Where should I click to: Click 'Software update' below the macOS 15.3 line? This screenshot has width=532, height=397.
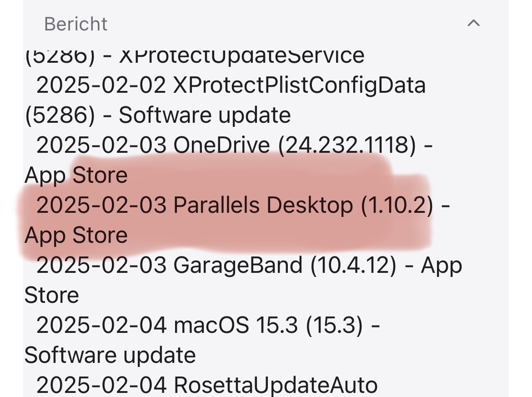pyautogui.click(x=110, y=355)
